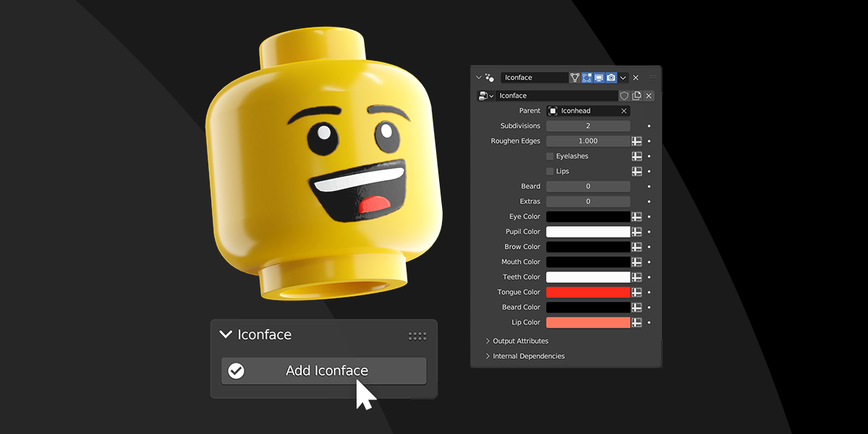The width and height of the screenshot is (868, 434).
Task: Collapse the Iconface sidebar panel
Action: pyautogui.click(x=226, y=334)
